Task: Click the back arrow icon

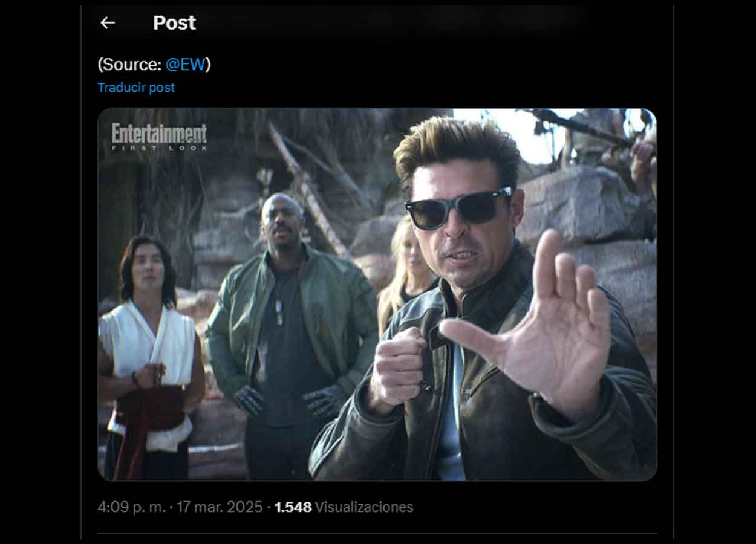Action: tap(108, 23)
